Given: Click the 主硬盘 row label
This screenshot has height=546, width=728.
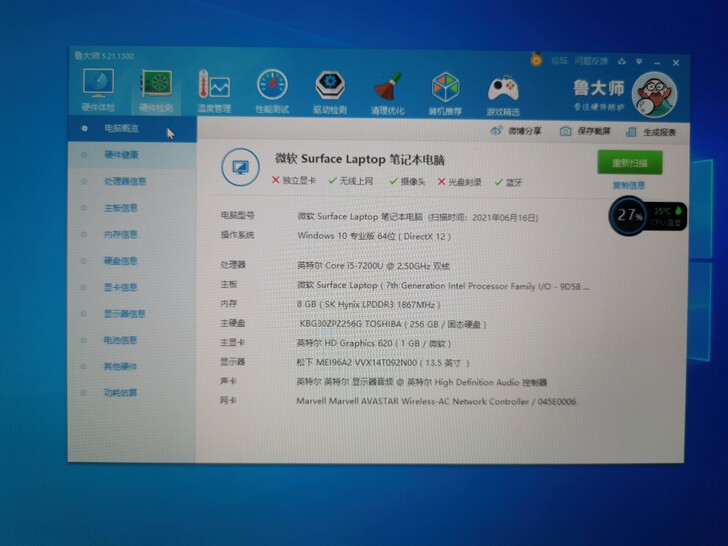Looking at the screenshot, I should coord(233,323).
